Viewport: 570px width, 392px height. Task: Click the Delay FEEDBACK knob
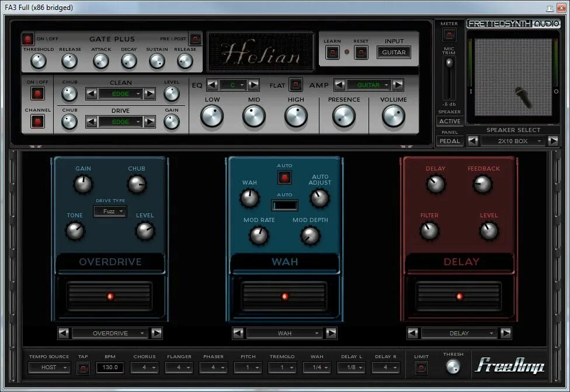[x=483, y=184]
